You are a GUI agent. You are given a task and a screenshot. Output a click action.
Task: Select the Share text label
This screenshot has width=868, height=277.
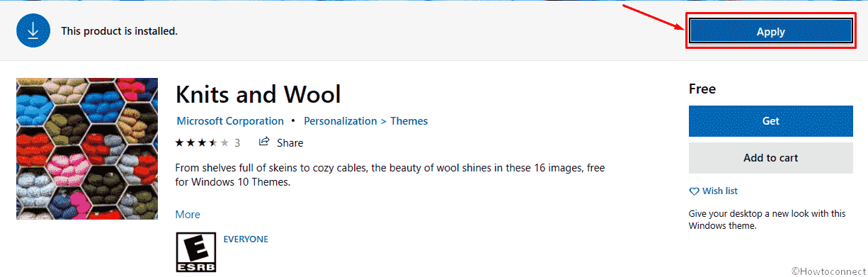[290, 142]
